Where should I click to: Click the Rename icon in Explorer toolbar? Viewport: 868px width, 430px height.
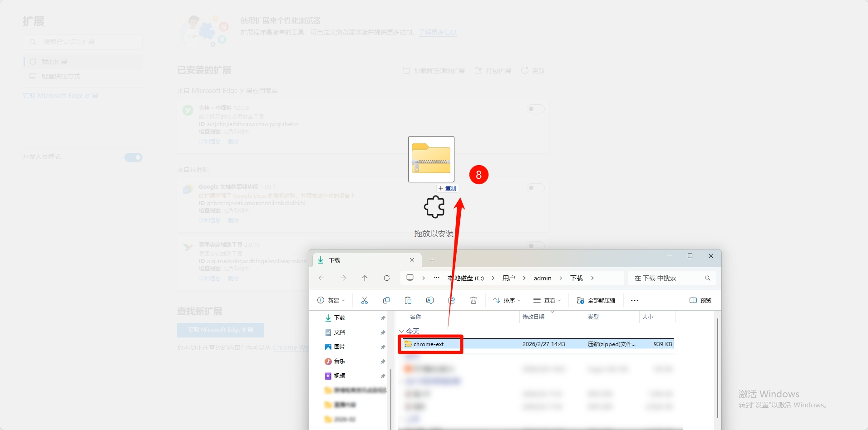coord(430,300)
